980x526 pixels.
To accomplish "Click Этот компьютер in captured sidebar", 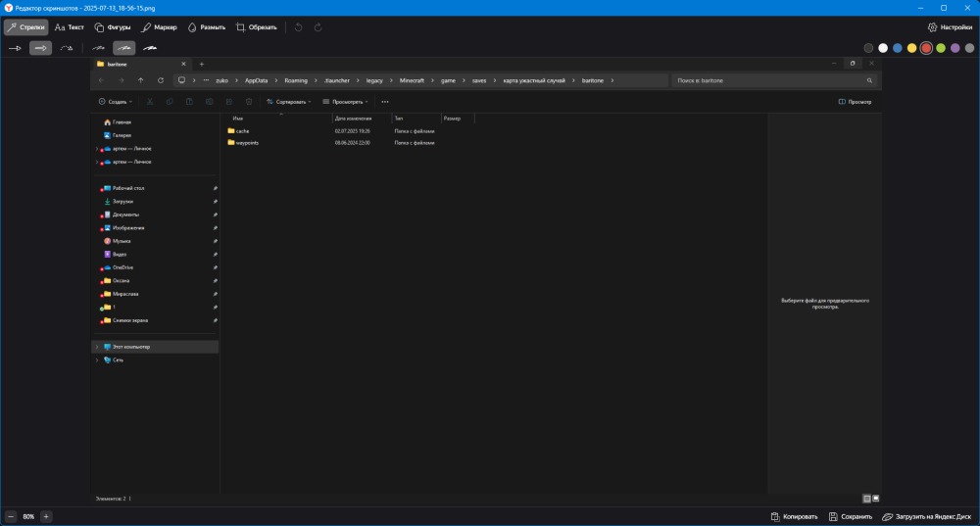I will (x=155, y=347).
